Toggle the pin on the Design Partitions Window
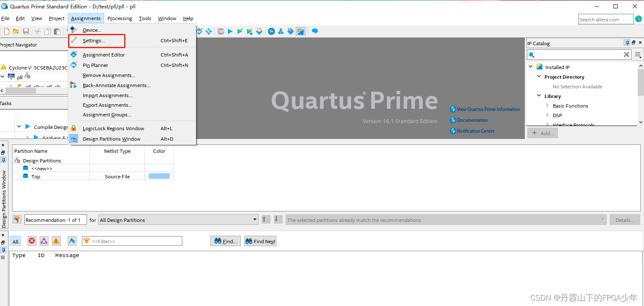644x306 pixels. 3,160
